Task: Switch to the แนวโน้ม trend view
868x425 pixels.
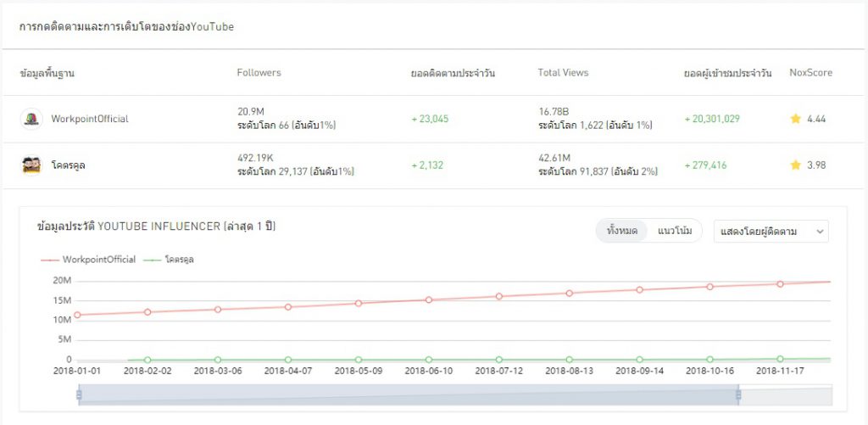Action: 675,231
